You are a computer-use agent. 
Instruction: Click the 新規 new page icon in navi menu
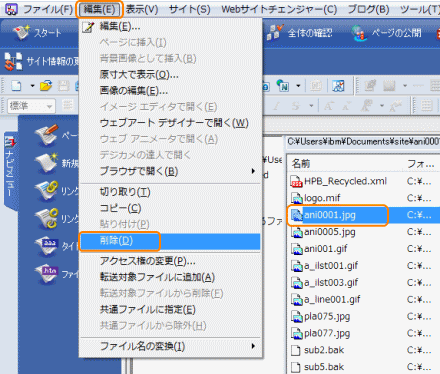tap(47, 163)
